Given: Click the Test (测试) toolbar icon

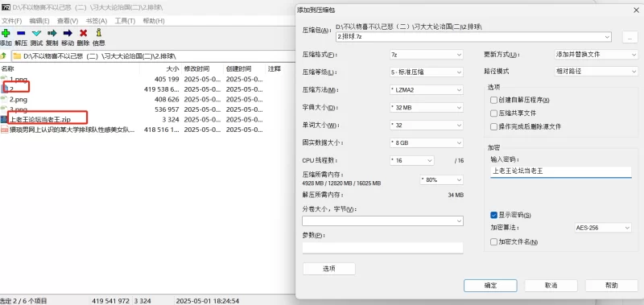Looking at the screenshot, I should point(36,33).
